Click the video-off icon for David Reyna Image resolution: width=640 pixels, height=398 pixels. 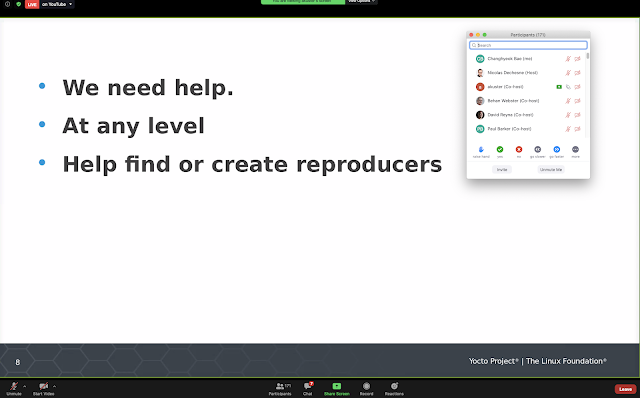click(x=578, y=115)
